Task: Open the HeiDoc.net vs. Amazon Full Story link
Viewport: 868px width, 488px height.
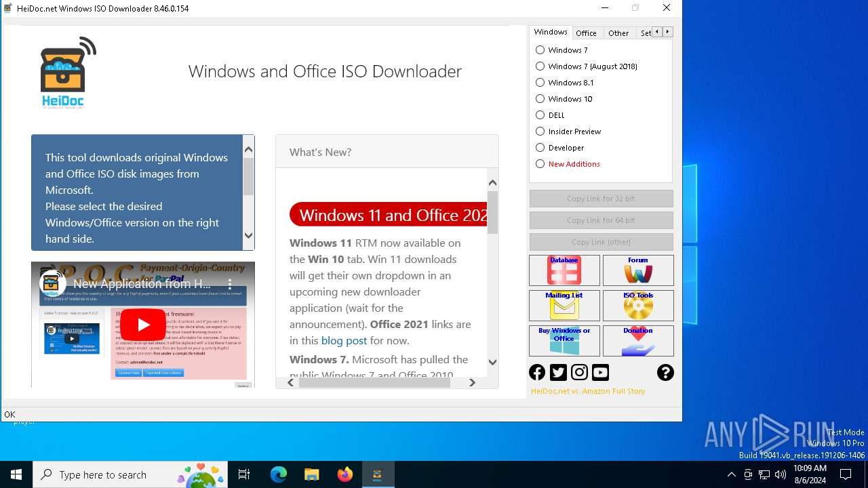Action: coord(588,391)
